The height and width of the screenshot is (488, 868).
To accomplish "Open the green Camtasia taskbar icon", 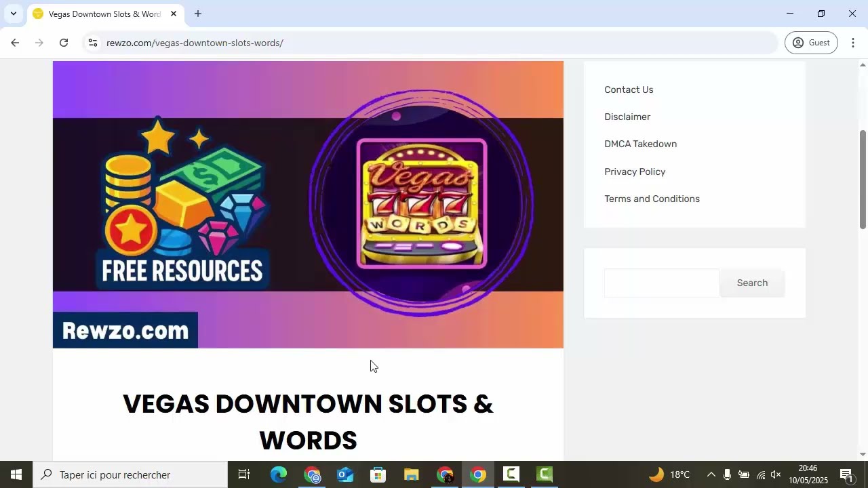I will [545, 474].
